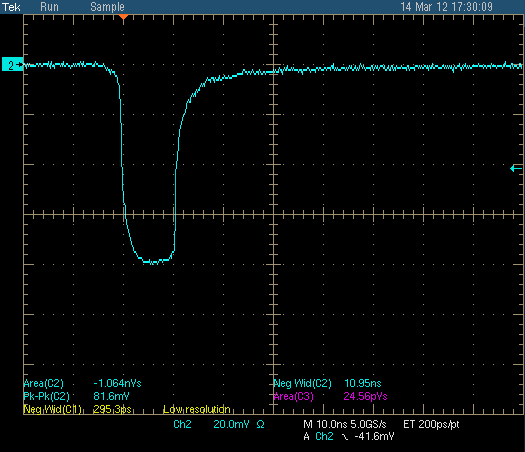
Task: Click the Low resolution warning text
Action: click(197, 409)
